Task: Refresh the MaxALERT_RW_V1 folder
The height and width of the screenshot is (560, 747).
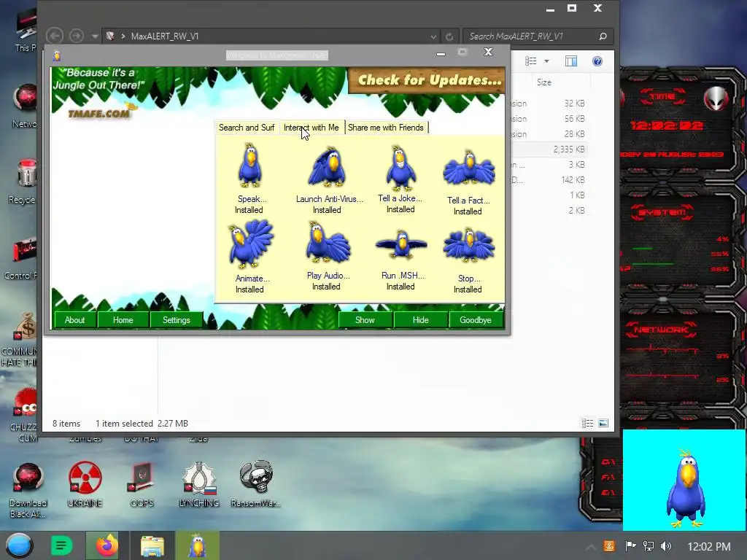Action: coord(449,36)
